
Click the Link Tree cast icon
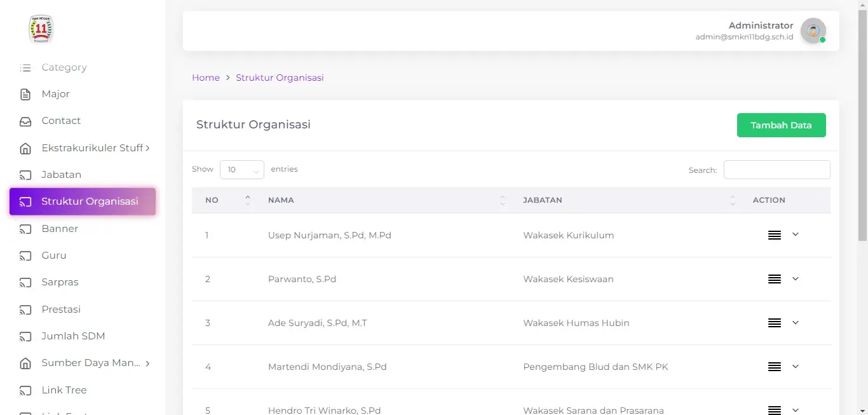click(25, 391)
